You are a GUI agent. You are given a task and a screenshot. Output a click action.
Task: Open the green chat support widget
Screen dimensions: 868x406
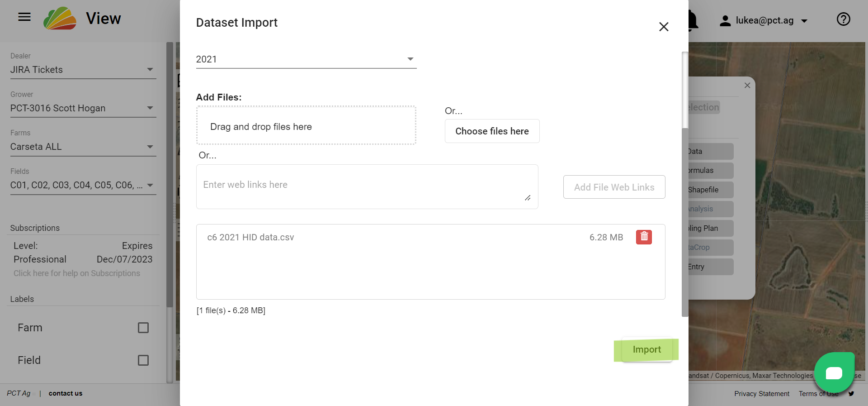point(834,373)
